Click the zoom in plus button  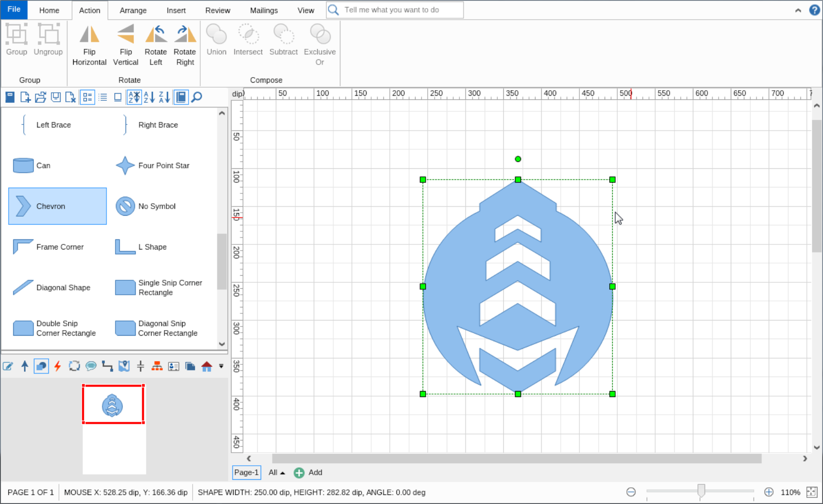click(x=769, y=492)
